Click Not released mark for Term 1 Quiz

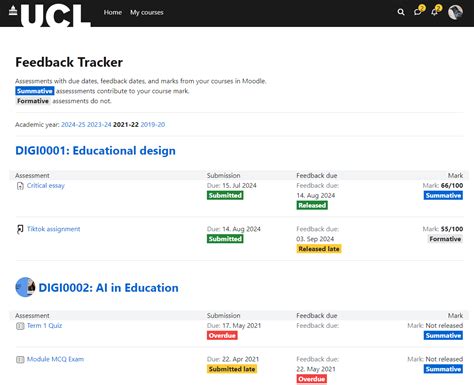pos(444,325)
